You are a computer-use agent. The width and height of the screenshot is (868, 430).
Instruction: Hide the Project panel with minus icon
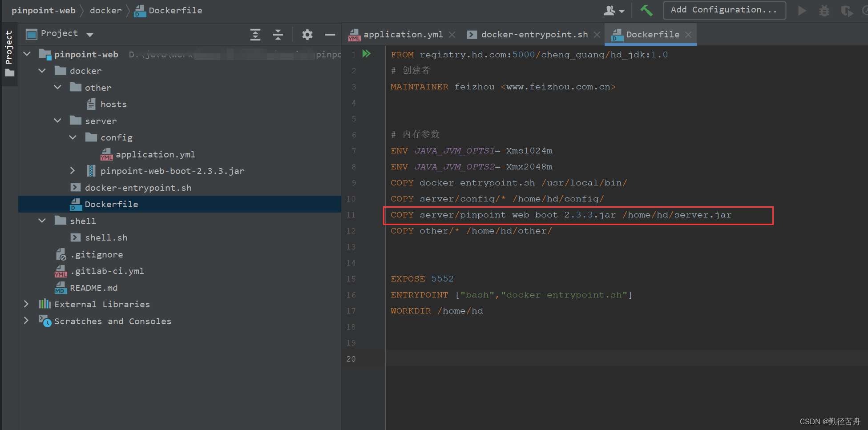tap(330, 34)
